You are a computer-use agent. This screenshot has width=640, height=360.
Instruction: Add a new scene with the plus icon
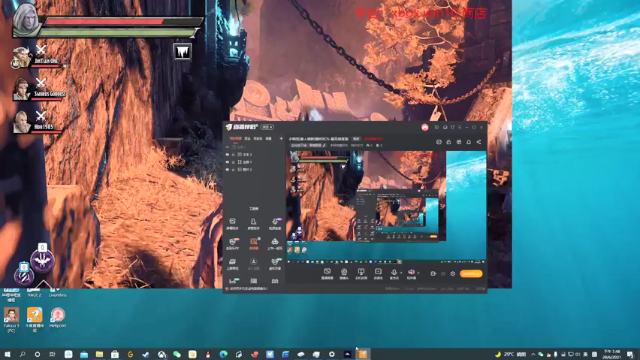point(281,139)
